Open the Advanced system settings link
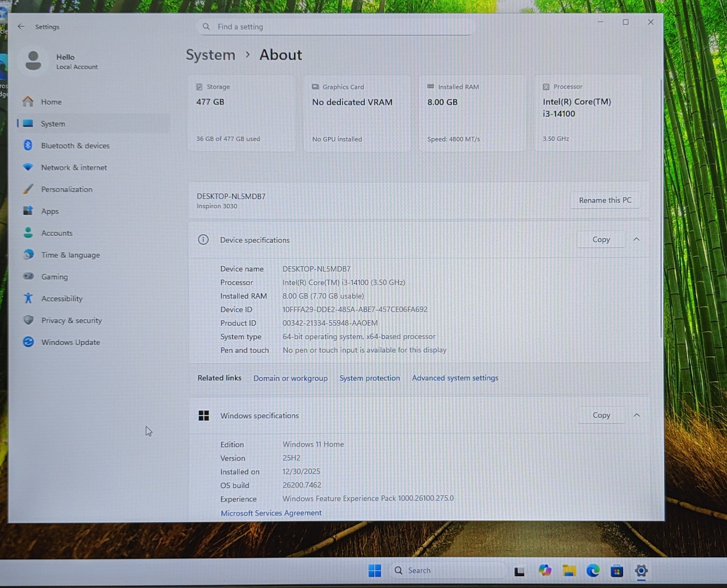This screenshot has height=588, width=727. point(454,378)
